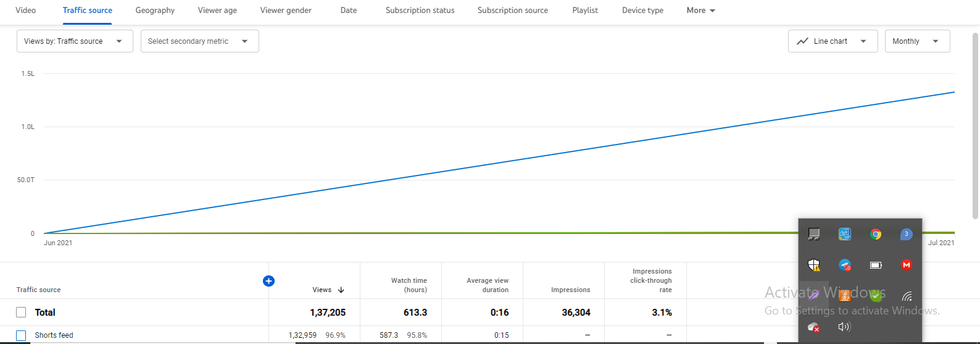This screenshot has height=344, width=980.
Task: Open Windows Security shield tray icon
Action: (x=814, y=265)
